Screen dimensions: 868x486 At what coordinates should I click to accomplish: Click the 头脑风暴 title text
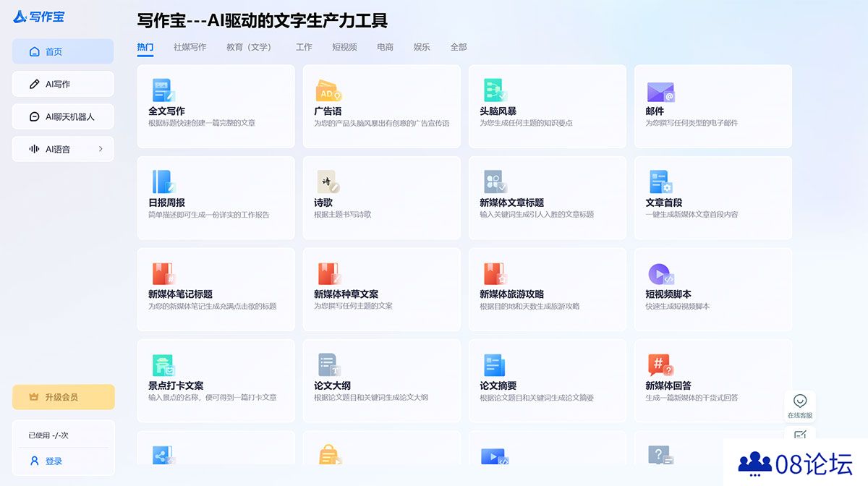click(x=498, y=111)
